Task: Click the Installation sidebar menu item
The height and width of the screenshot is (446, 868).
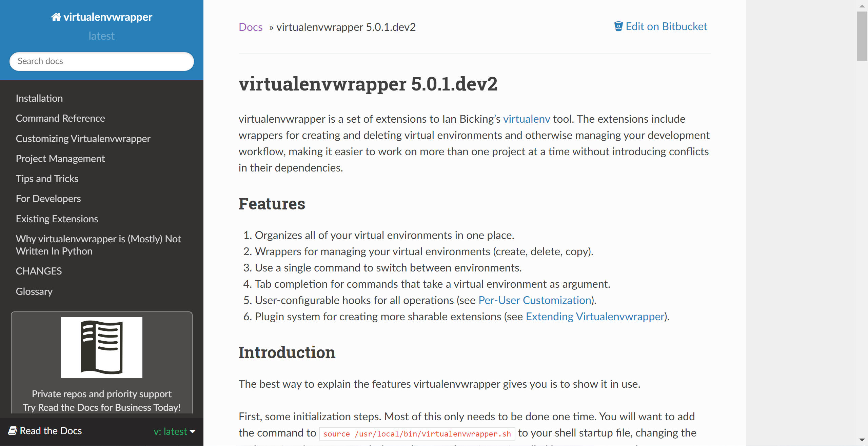Action: click(x=39, y=98)
